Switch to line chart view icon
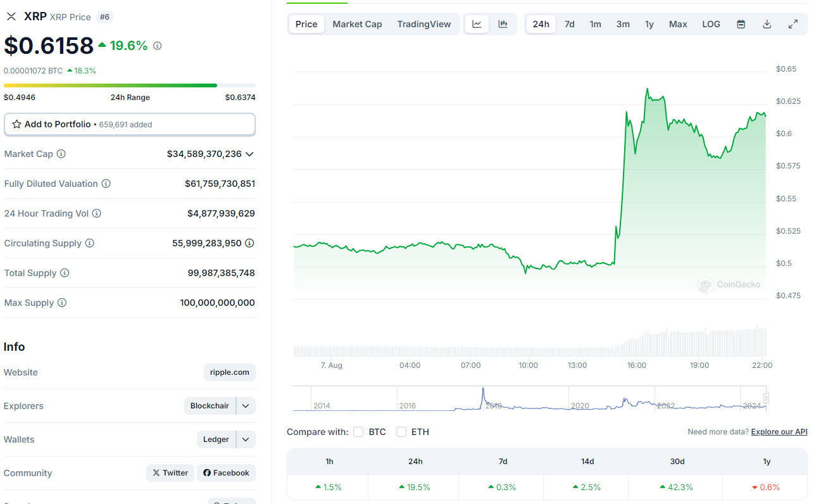Image resolution: width=816 pixels, height=504 pixels. pos(477,24)
